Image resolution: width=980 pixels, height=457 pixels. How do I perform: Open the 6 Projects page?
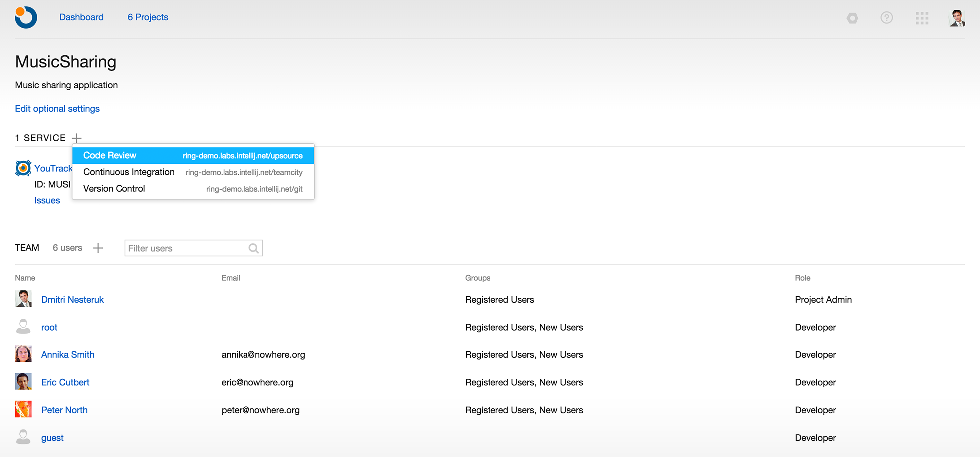[148, 17]
